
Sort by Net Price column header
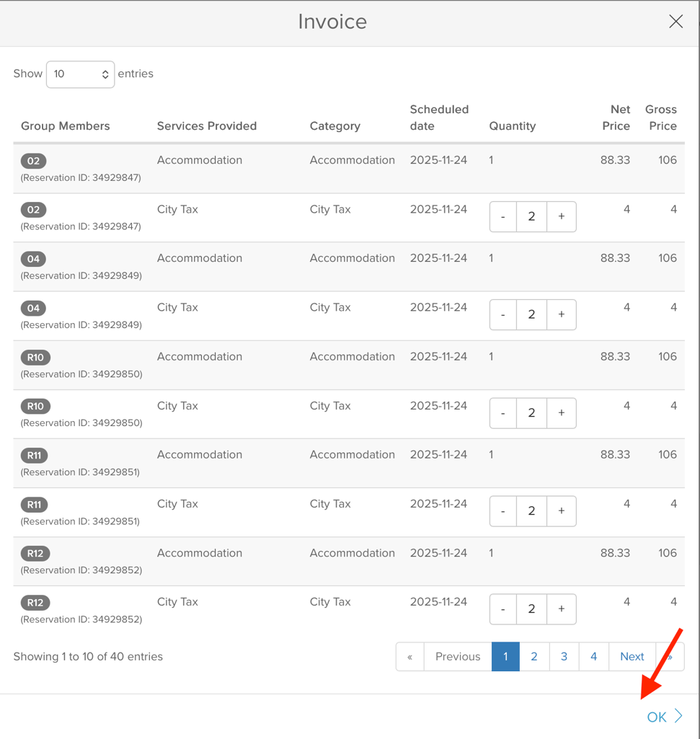[616, 118]
